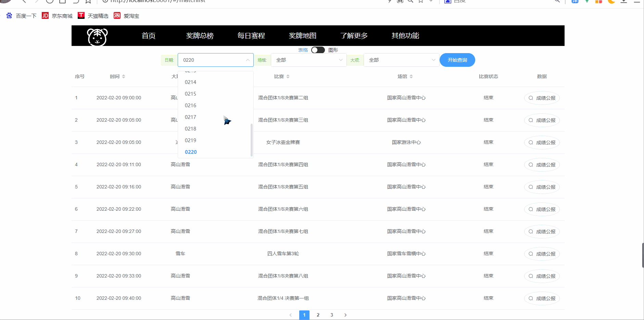The image size is (644, 320).
Task: Open the 大项 sport dropdown showing 全部
Action: pyautogui.click(x=401, y=60)
